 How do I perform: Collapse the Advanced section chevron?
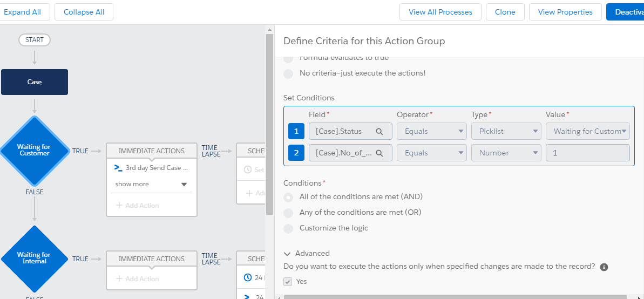287,254
